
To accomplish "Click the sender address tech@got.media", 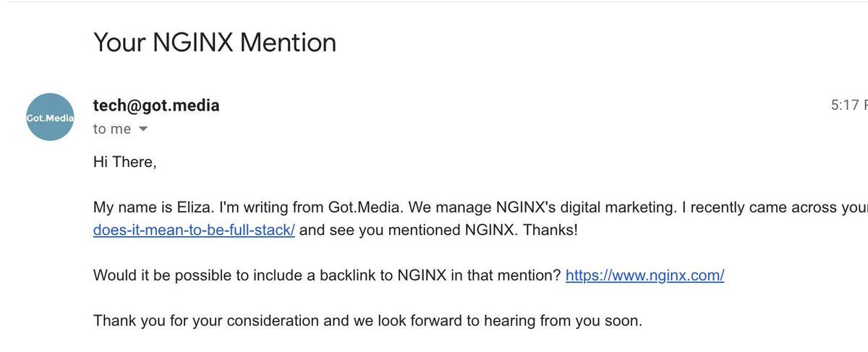I will click(156, 106).
